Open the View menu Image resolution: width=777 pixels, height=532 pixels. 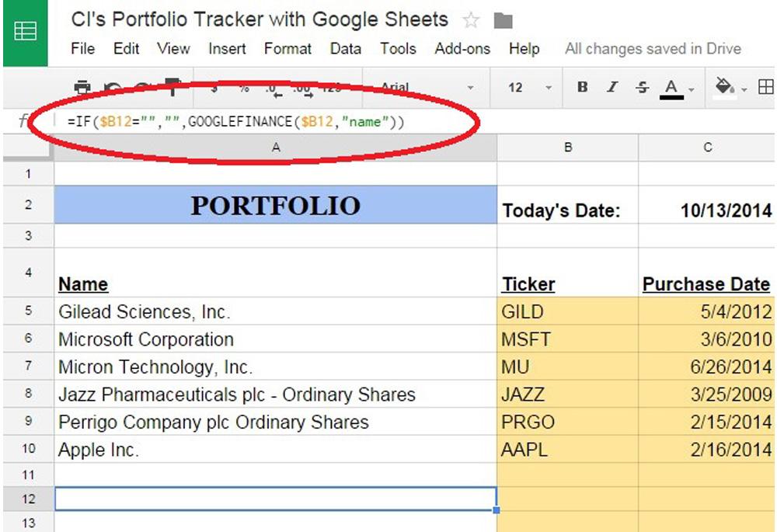point(173,49)
